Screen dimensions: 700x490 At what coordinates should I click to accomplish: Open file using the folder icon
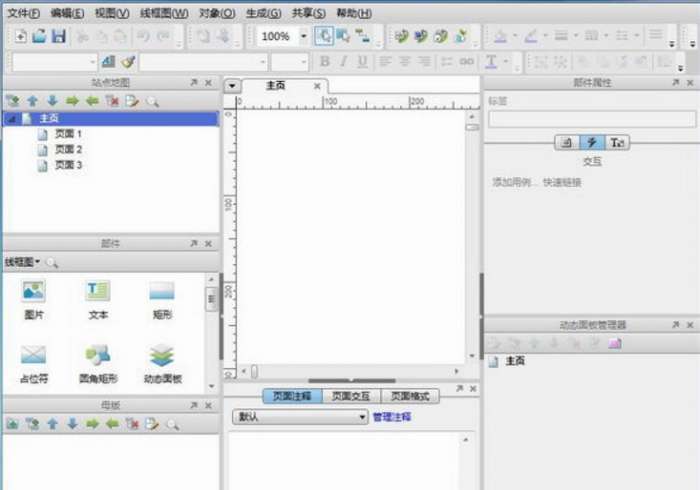[39, 36]
